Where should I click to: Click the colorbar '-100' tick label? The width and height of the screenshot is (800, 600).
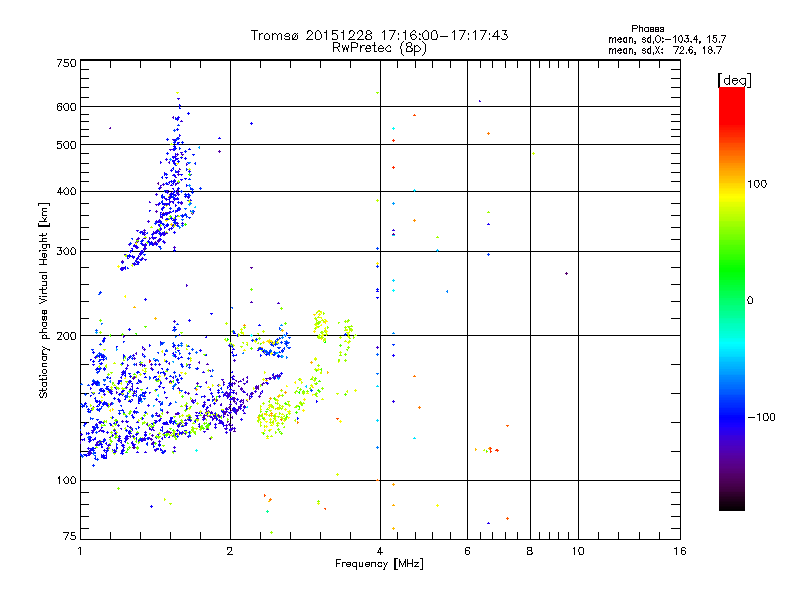[762, 417]
